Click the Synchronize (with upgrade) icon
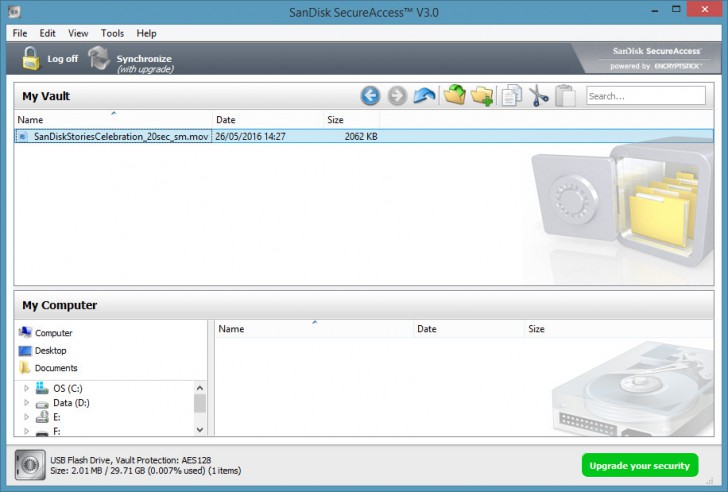 [x=99, y=58]
